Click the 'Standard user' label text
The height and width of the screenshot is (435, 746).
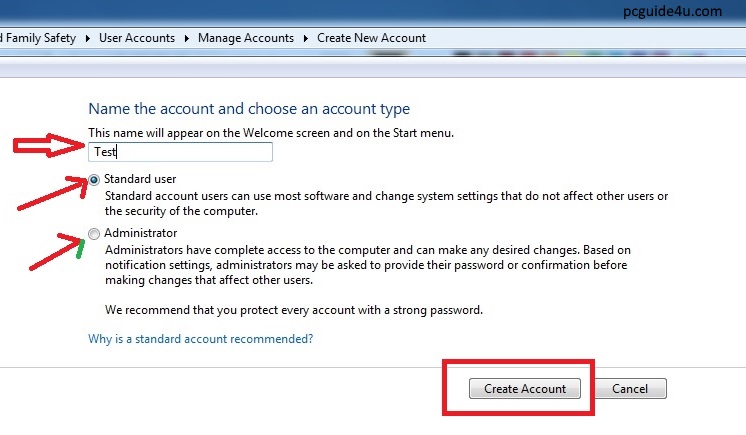[140, 179]
